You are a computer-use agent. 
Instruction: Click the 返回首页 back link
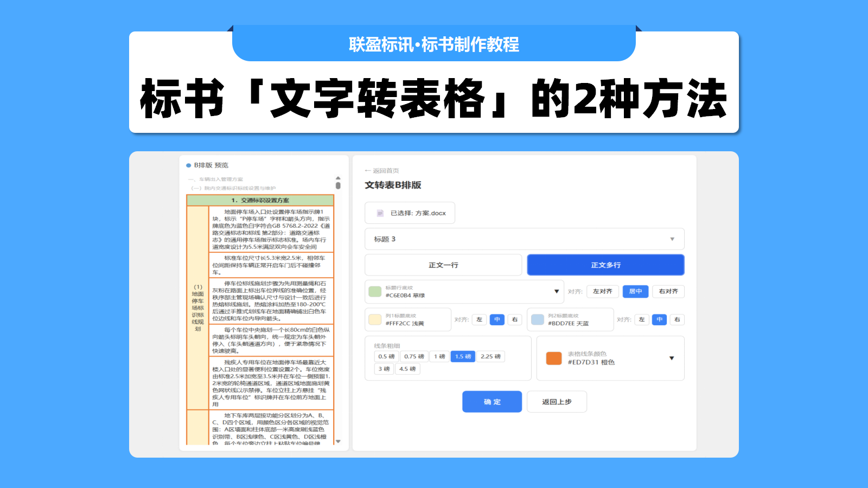tap(382, 170)
